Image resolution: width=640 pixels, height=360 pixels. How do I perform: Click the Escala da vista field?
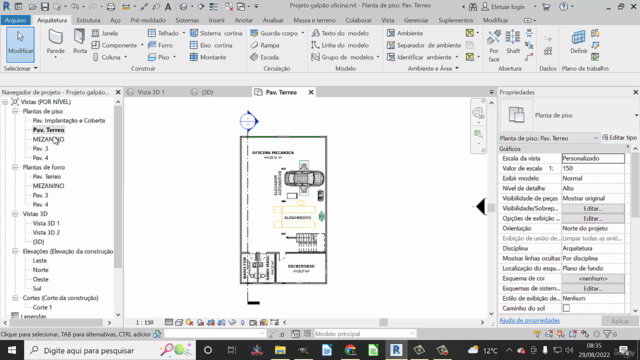coord(593,158)
